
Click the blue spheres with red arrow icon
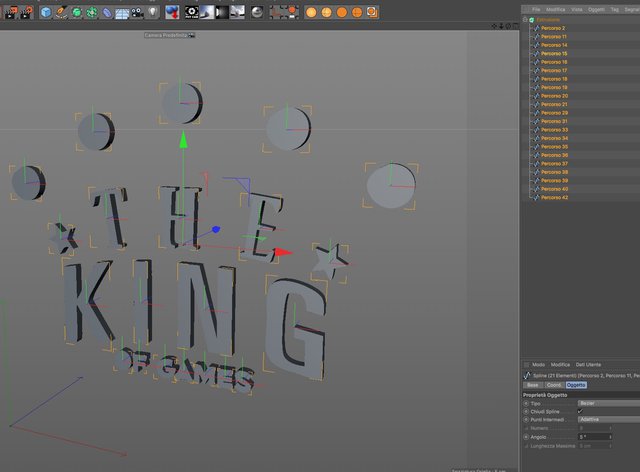pyautogui.click(x=172, y=12)
